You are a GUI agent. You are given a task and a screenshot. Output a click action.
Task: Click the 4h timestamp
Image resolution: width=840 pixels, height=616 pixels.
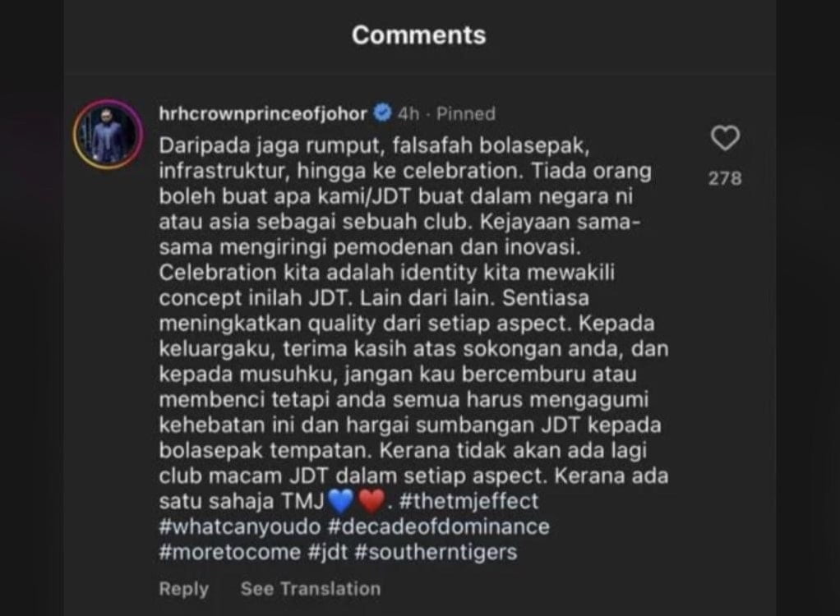pyautogui.click(x=408, y=113)
